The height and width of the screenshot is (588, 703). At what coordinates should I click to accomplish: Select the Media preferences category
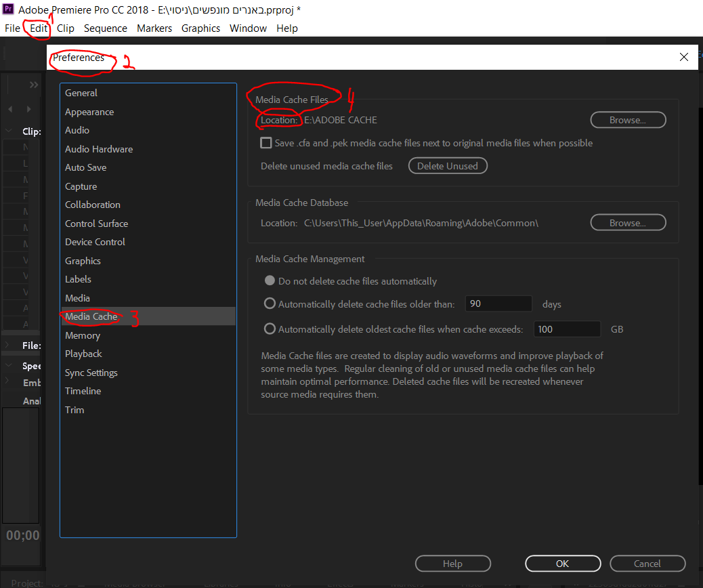pos(148,298)
